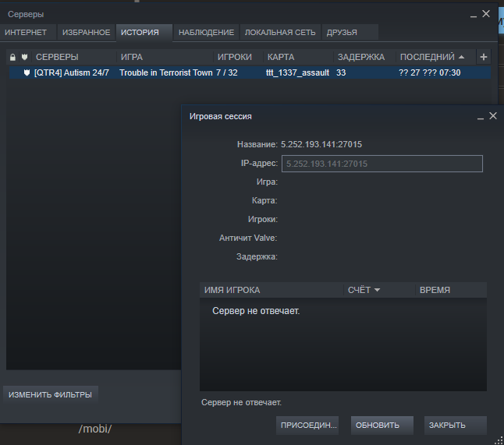Click the shield icon beside [QTR4] Autism 24/7
This screenshot has height=445, width=504.
click(x=27, y=72)
